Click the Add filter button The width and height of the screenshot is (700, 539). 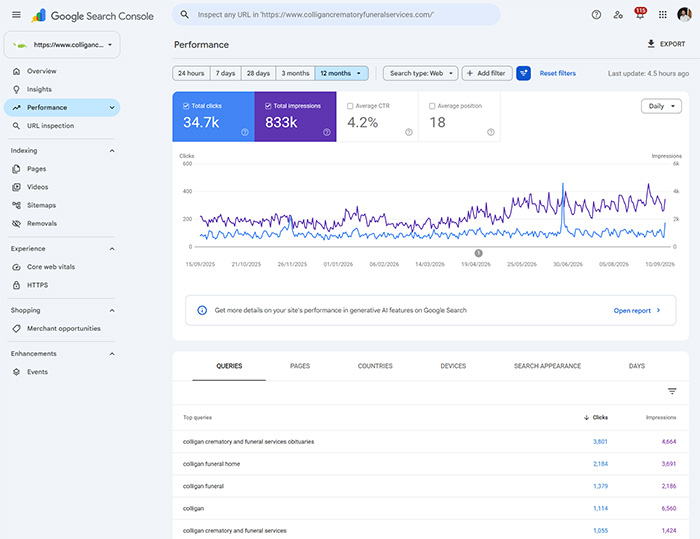[x=487, y=73]
